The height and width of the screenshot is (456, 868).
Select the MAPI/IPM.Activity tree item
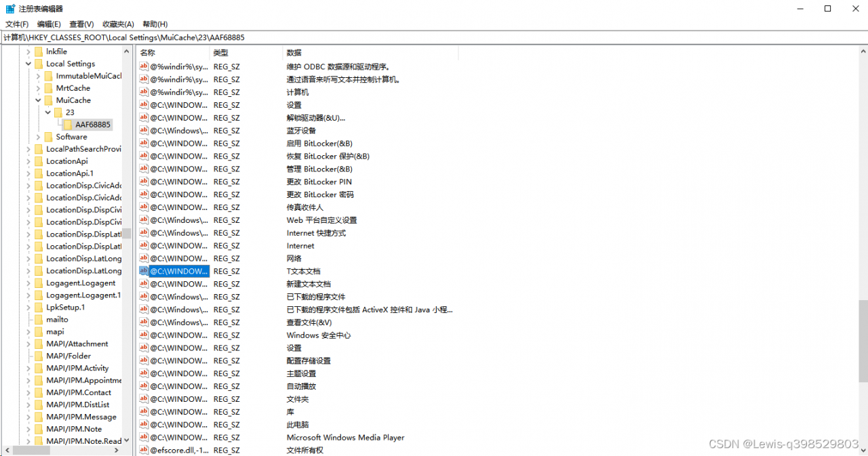click(77, 369)
